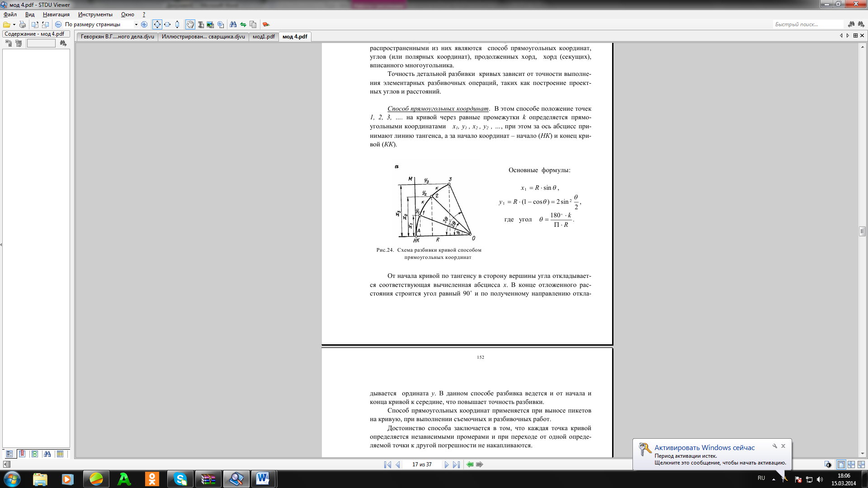This screenshot has height=488, width=868.
Task: Select the мод 4.pdf tab
Action: coord(295,37)
